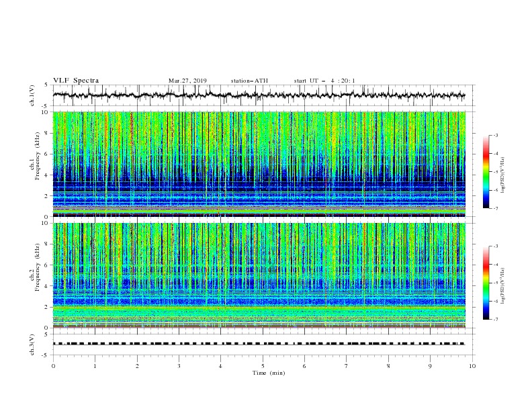Viewport: 532px width, 411px height.
Task: Click the ch.2 PSD color scale bar
Action: coord(486,283)
